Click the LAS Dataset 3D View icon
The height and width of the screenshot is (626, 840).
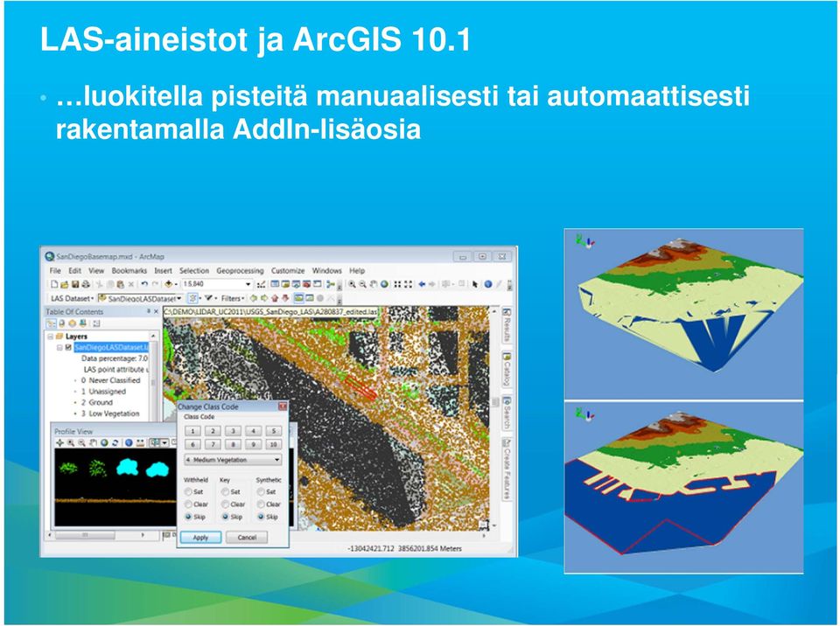coord(310,298)
